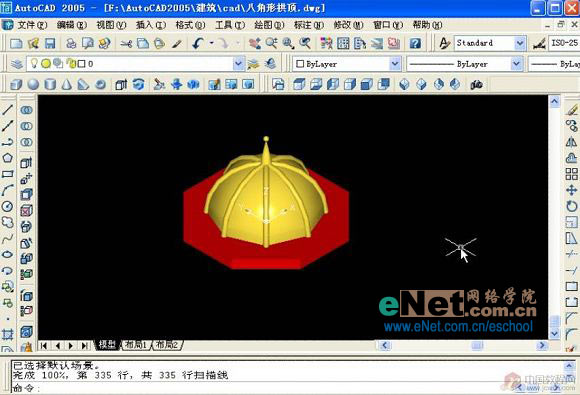Toggle layer 0 freeze sun icon
Screen dimensions: 580x395
point(46,64)
